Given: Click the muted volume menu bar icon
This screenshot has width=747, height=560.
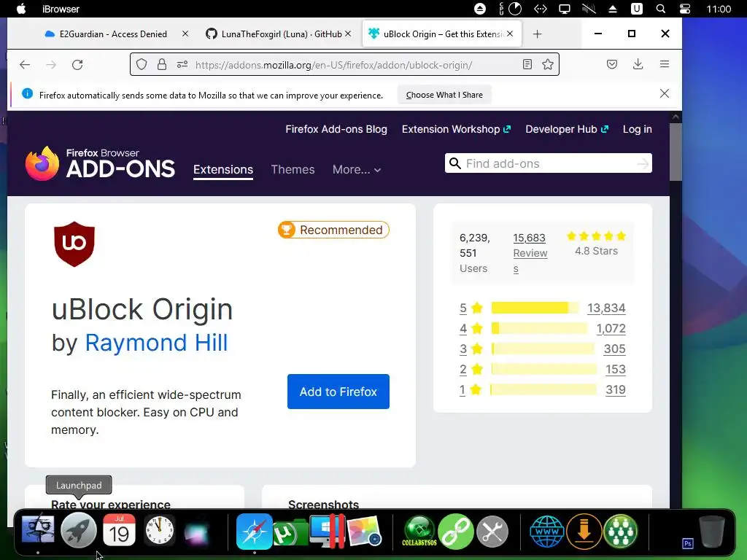Looking at the screenshot, I should (x=589, y=9).
